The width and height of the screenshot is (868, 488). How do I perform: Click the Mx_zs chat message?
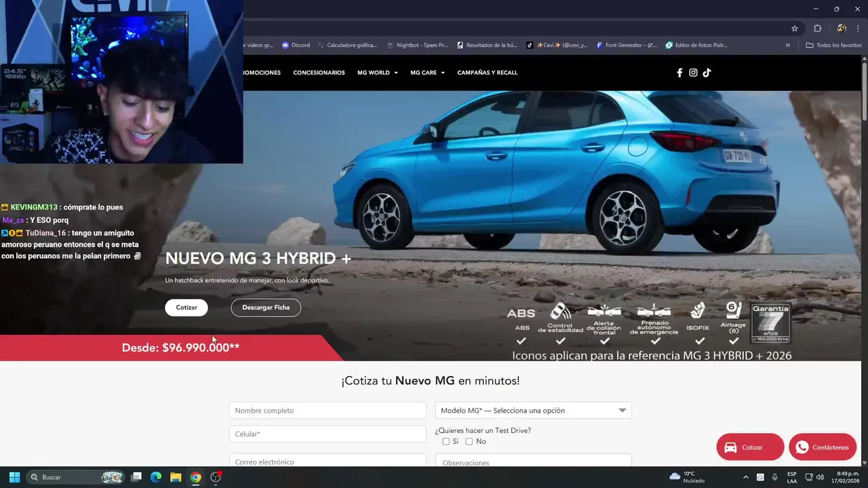coord(35,220)
